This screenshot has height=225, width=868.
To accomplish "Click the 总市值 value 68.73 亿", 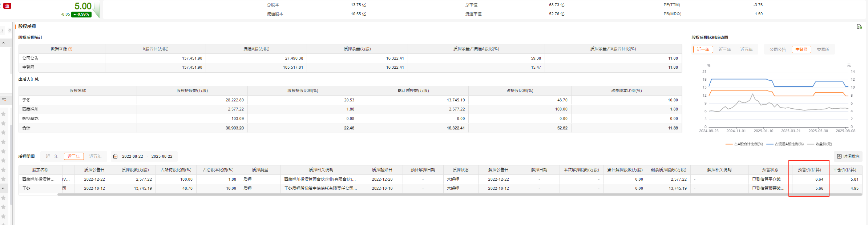I will pos(557,5).
